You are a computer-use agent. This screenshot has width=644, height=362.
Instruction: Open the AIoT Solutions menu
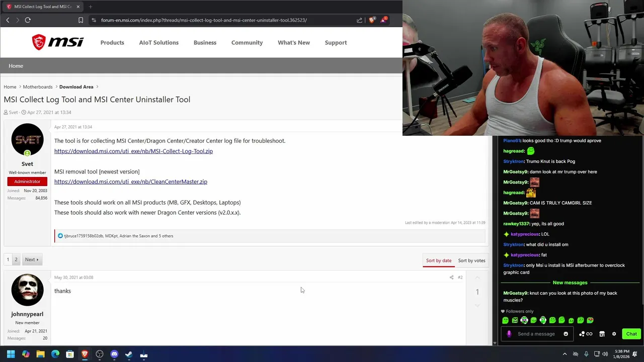coord(159,43)
